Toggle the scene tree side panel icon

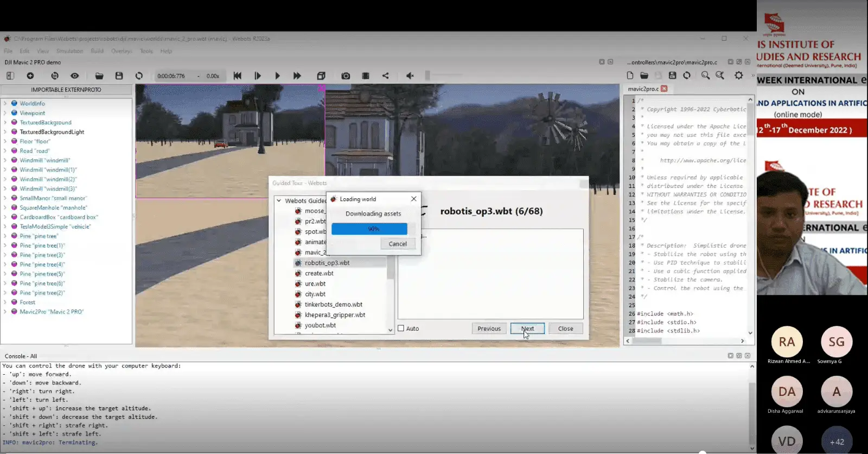point(10,76)
